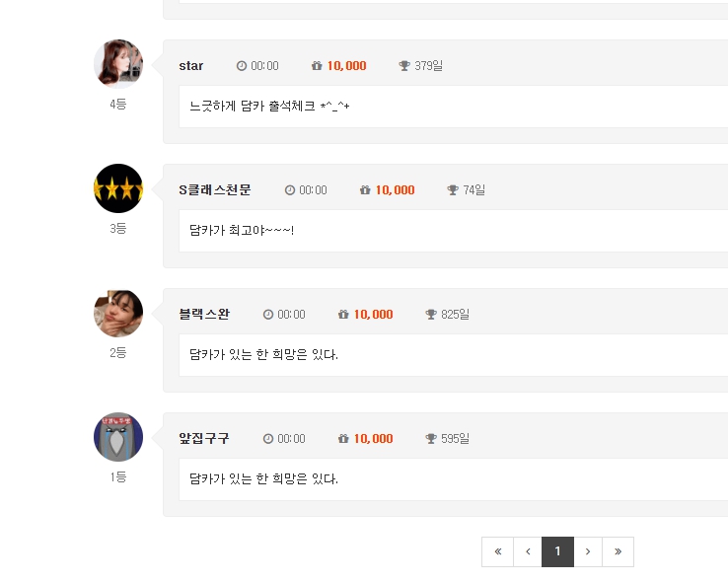Open the three-star avatar of S클래스천문
Screen dimensions: 728x583
(x=118, y=188)
